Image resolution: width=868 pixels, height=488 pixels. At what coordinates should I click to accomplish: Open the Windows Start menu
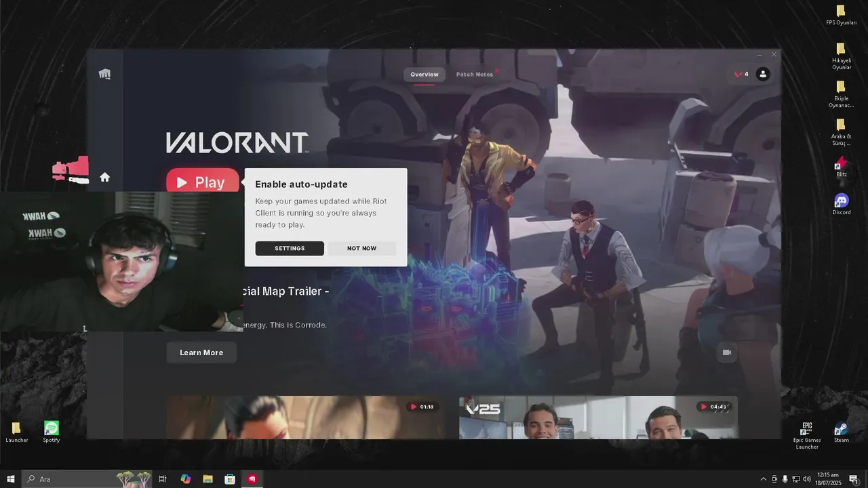[x=11, y=479]
